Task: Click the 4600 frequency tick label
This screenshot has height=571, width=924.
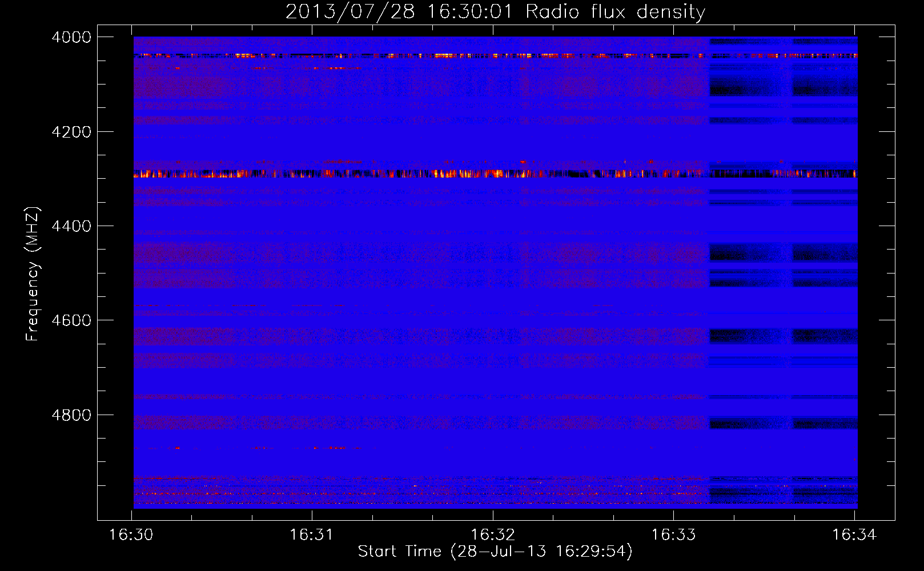Action: [x=71, y=320]
